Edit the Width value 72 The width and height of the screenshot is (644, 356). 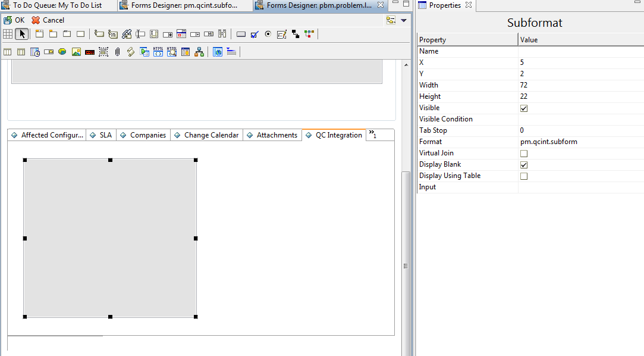click(x=581, y=85)
